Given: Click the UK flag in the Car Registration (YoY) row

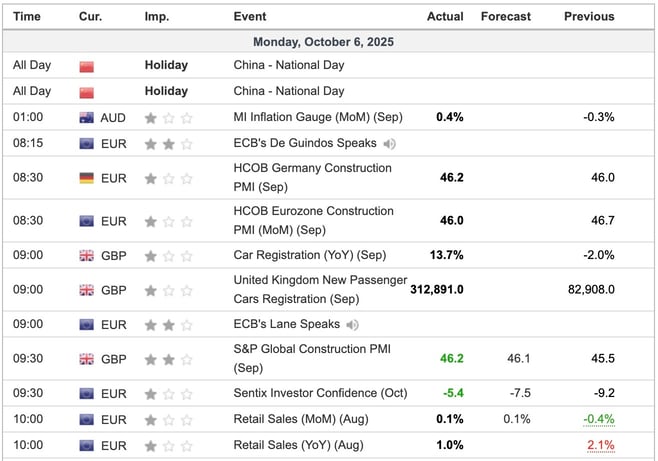Looking at the screenshot, I should (x=87, y=255).
